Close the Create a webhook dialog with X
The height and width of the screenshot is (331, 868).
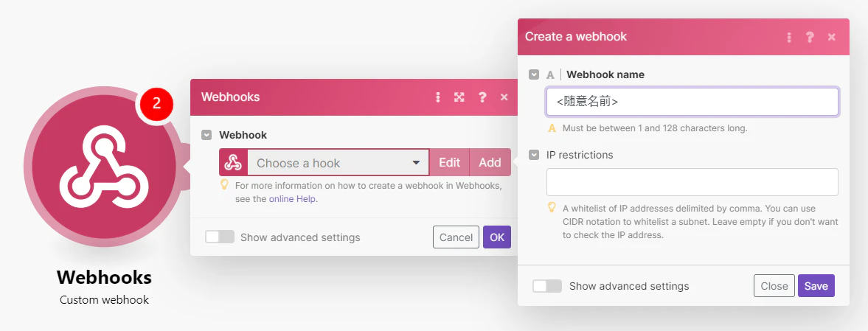click(x=831, y=37)
